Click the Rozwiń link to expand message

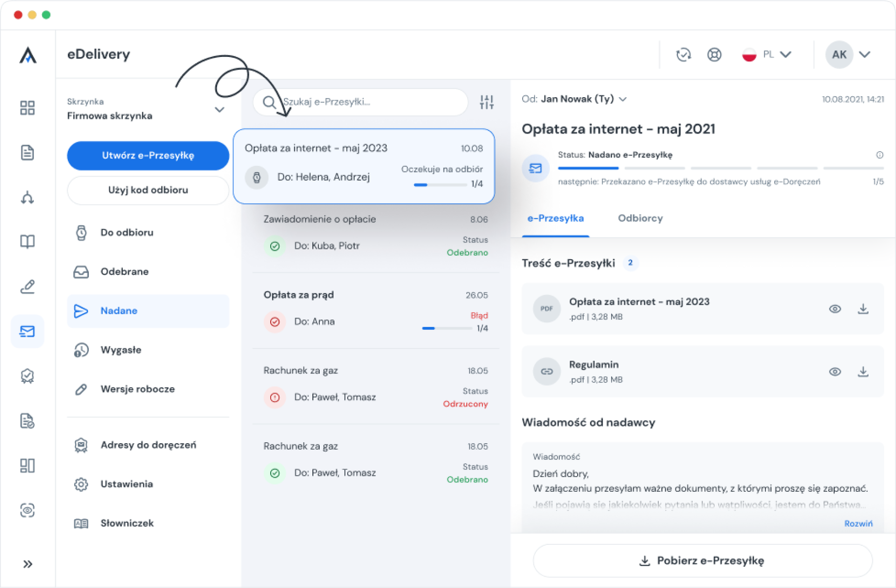(x=858, y=523)
